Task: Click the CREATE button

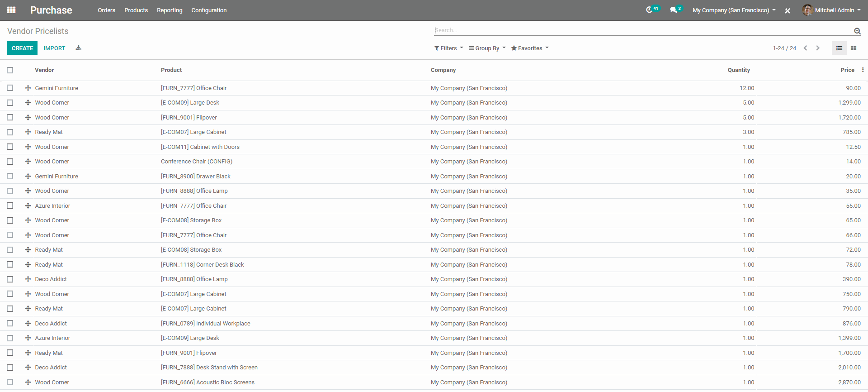Action: 23,48
